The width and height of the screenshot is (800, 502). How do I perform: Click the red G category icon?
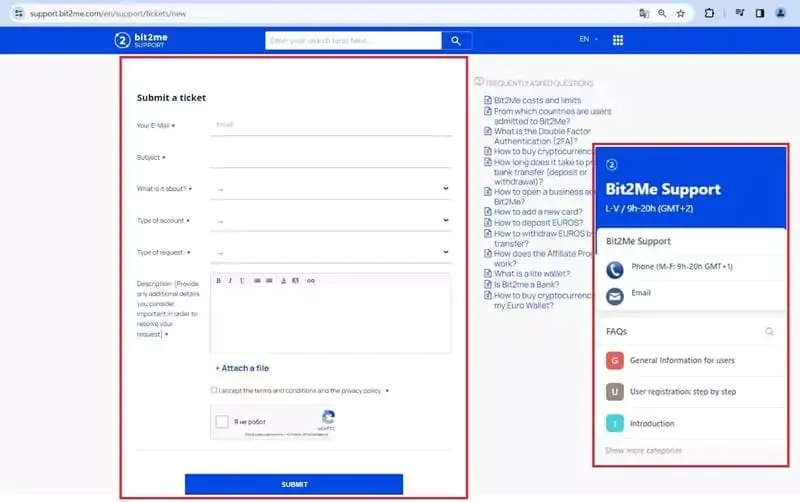point(615,361)
